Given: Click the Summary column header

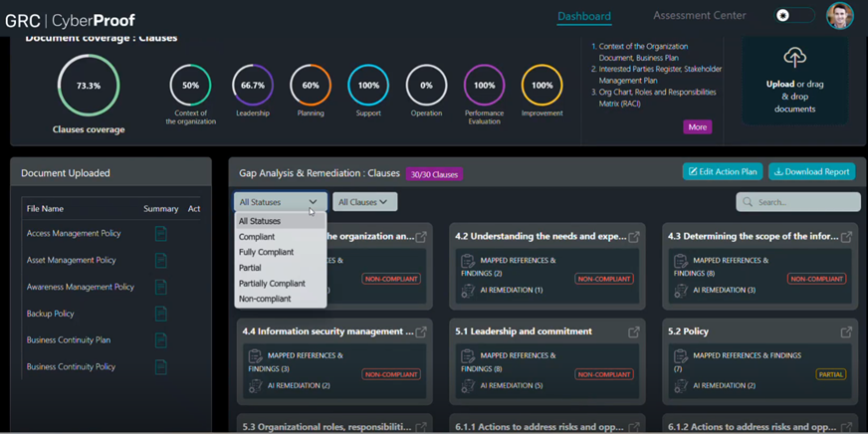Looking at the screenshot, I should (x=160, y=209).
